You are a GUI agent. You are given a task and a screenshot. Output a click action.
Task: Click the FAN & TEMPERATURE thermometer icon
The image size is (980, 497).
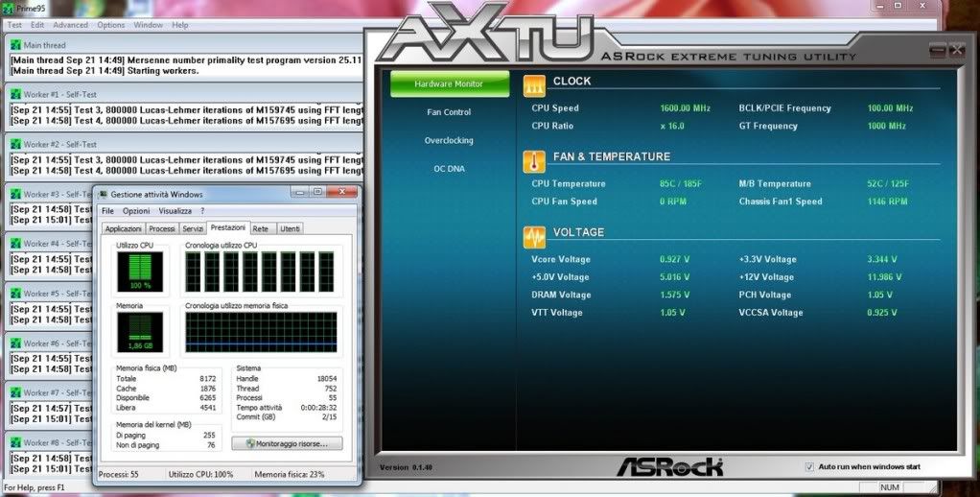(x=534, y=161)
